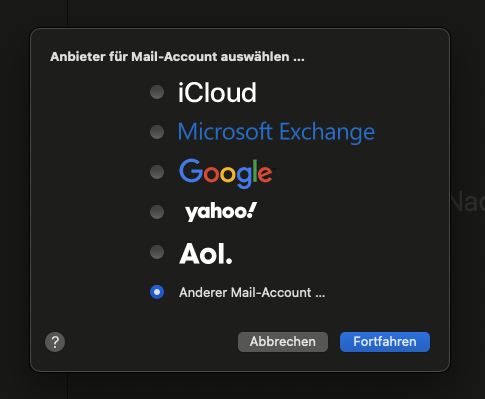Image resolution: width=485 pixels, height=399 pixels.
Task: Select the Microsoft Exchange radio button
Action: [157, 132]
